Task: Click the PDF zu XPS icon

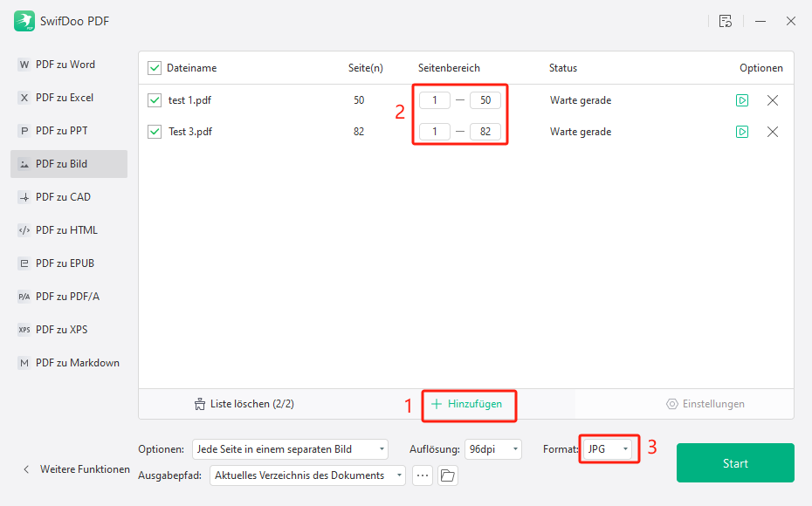Action: click(x=24, y=330)
